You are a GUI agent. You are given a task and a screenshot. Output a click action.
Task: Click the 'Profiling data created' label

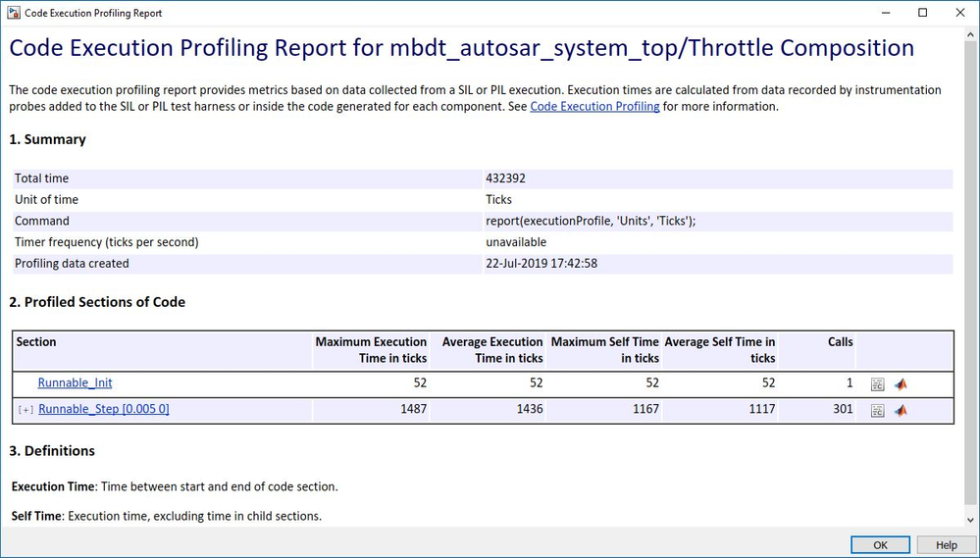(x=72, y=263)
